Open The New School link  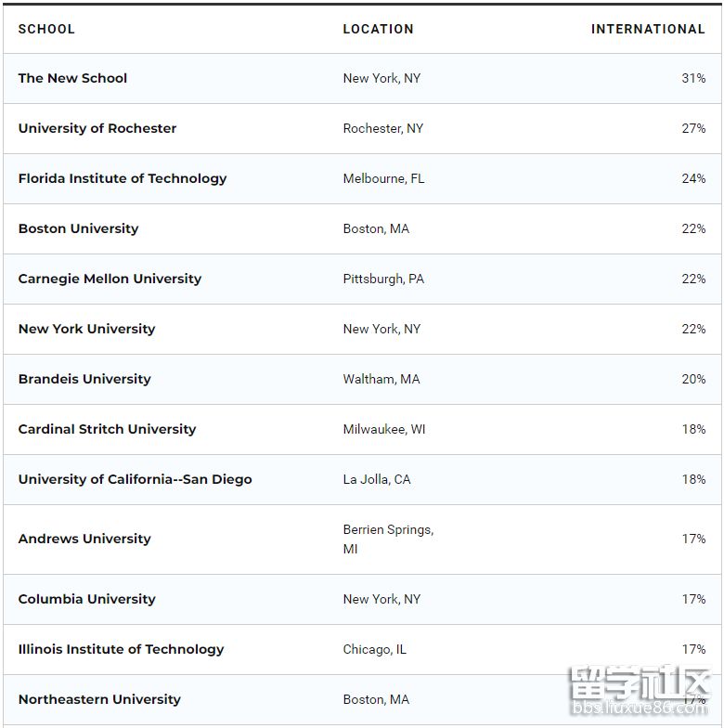72,78
